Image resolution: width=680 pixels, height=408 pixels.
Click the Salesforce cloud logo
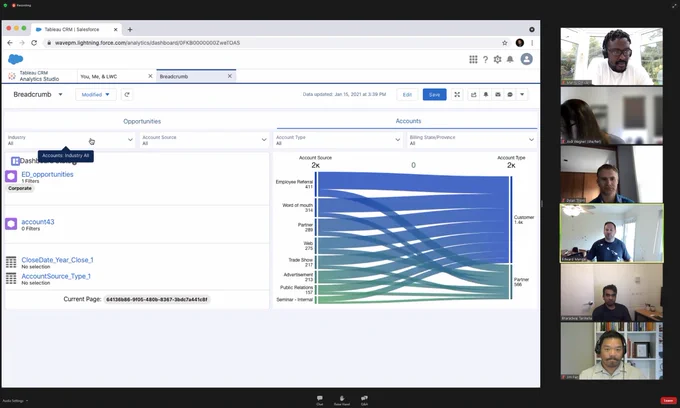16,59
